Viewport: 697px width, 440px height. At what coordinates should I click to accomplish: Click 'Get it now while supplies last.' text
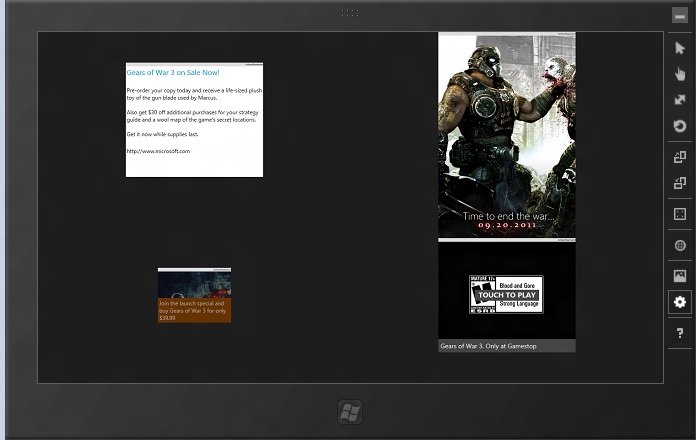162,134
